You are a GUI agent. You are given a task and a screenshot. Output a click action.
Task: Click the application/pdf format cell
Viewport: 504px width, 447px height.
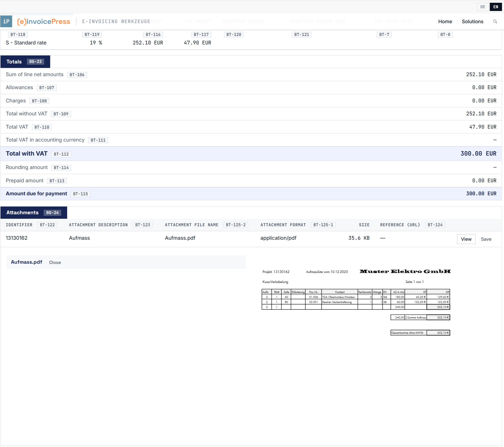click(x=278, y=238)
